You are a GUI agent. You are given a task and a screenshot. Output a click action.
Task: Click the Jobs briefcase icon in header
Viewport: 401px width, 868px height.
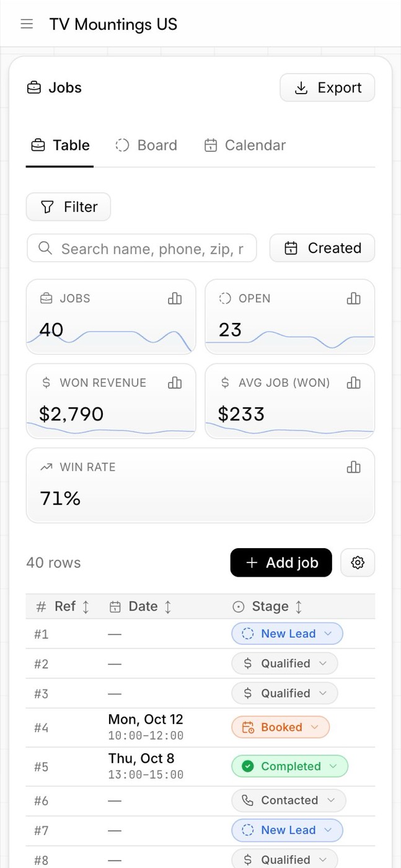point(34,88)
